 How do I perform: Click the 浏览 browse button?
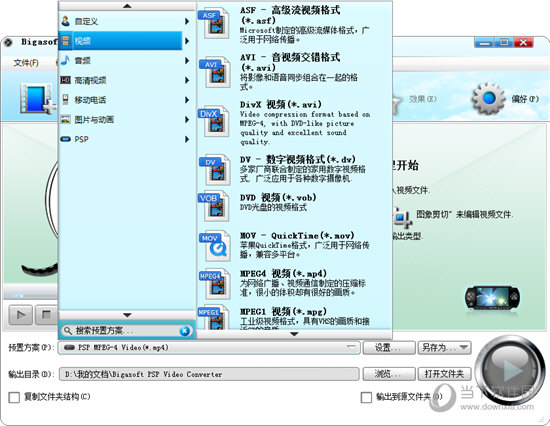click(x=389, y=374)
